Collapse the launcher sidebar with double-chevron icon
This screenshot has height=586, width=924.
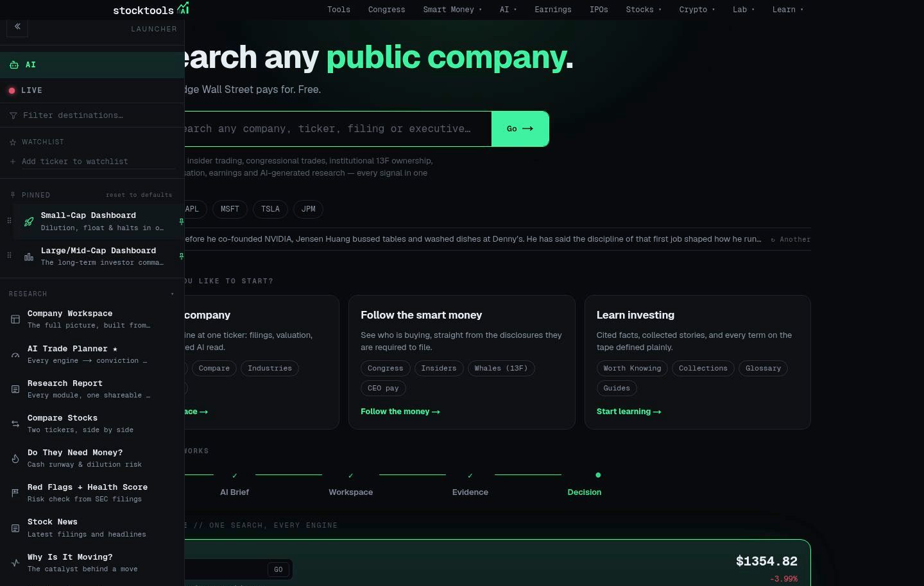point(17,27)
